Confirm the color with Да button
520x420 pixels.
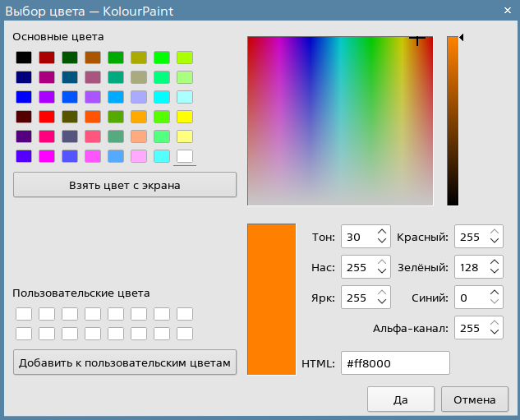(400, 400)
